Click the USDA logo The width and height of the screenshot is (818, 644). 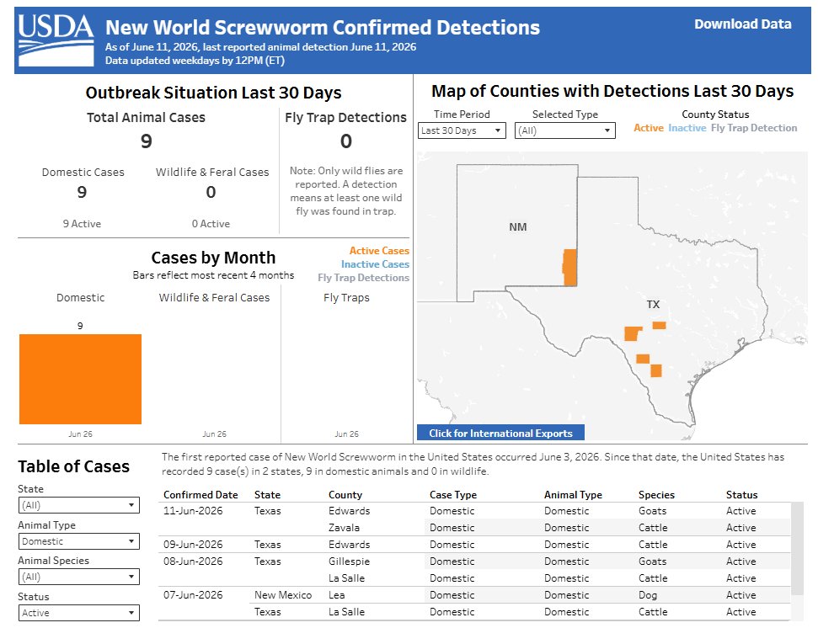coord(56,40)
